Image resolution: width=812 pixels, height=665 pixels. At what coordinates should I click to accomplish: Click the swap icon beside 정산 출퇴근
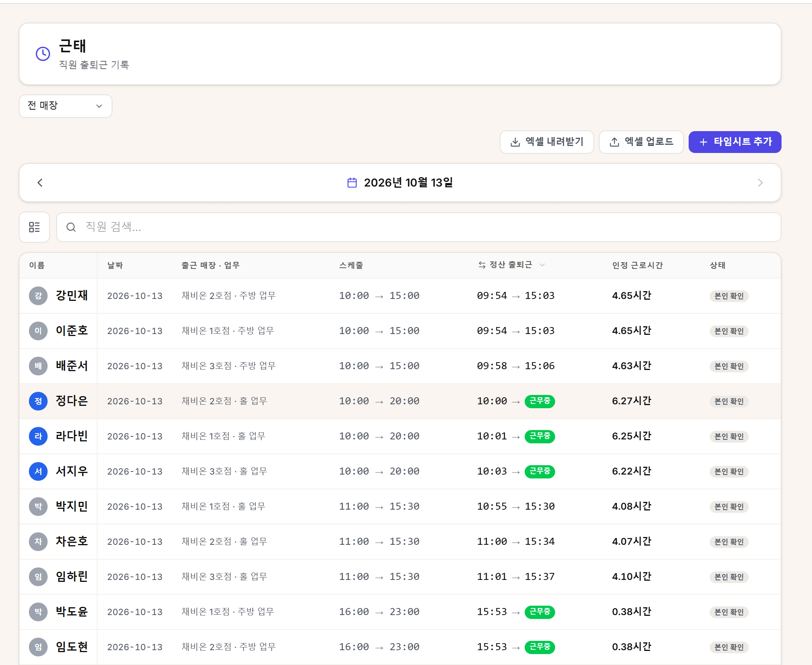click(482, 265)
